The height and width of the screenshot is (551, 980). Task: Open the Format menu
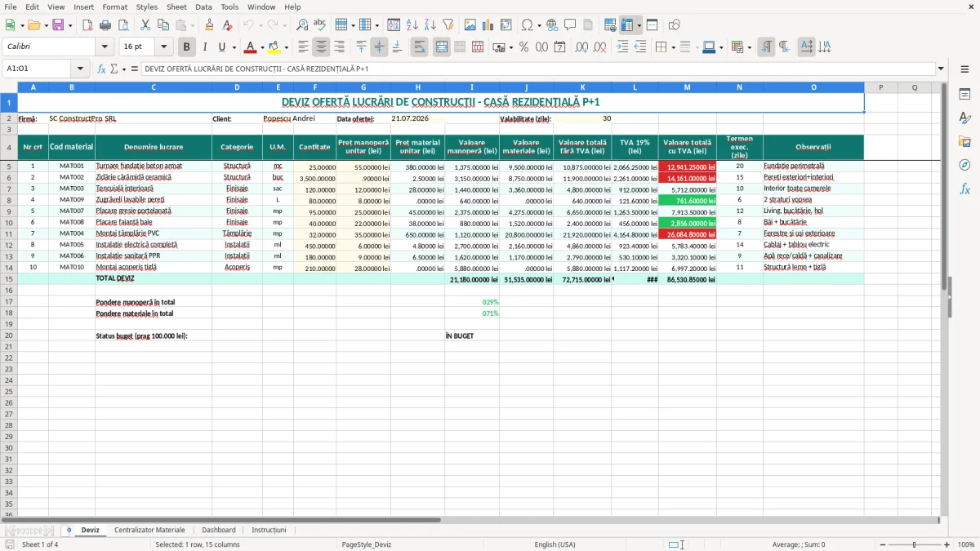(114, 7)
